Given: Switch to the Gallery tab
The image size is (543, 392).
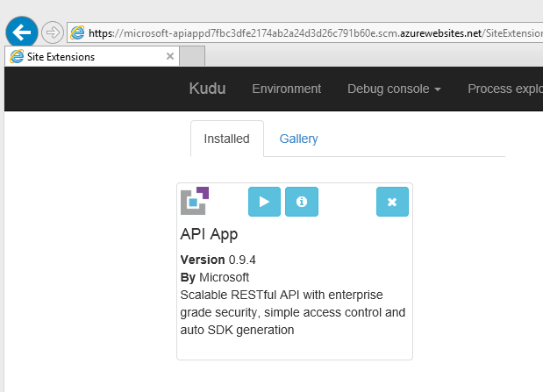Looking at the screenshot, I should [298, 139].
